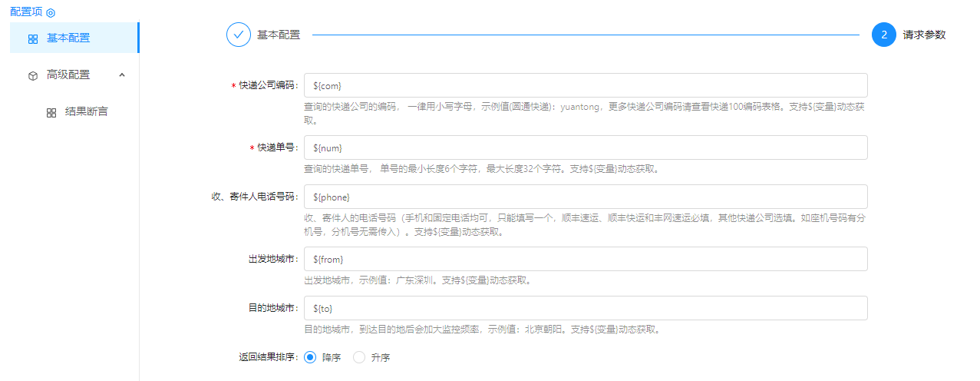The width and height of the screenshot is (980, 381).
Task: Click the 高级配置 sidebar menu label
Action: coord(68,75)
